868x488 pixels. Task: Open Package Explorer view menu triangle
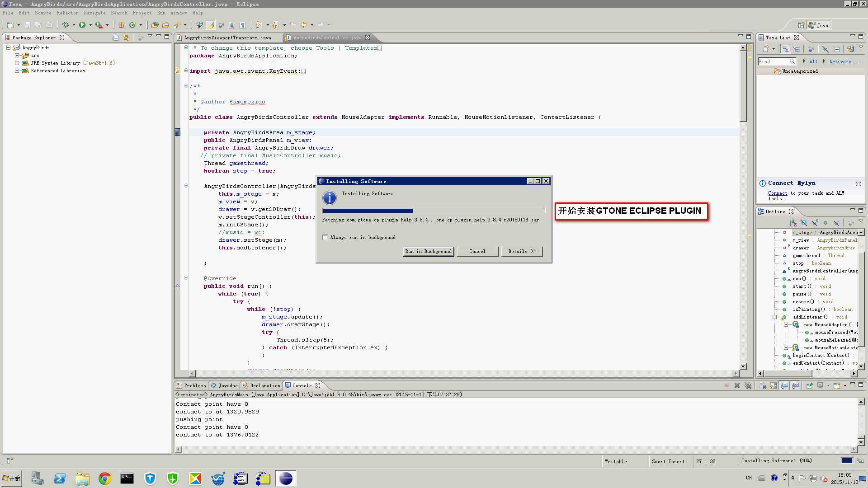(150, 36)
